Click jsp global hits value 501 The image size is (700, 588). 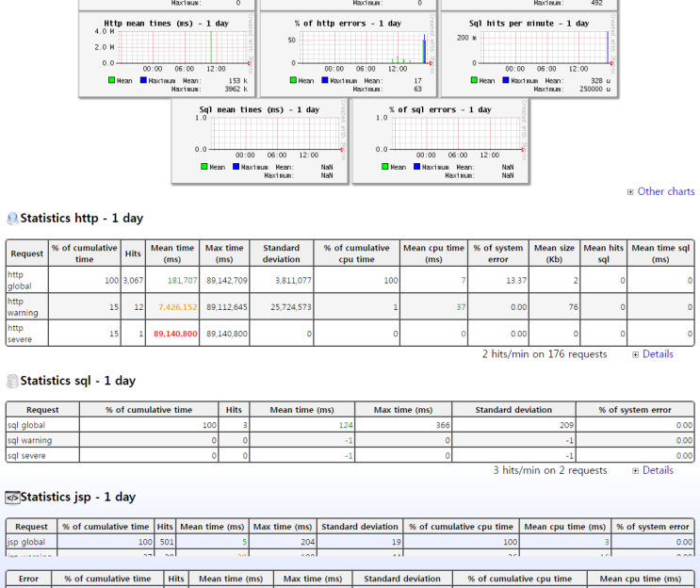(167, 542)
